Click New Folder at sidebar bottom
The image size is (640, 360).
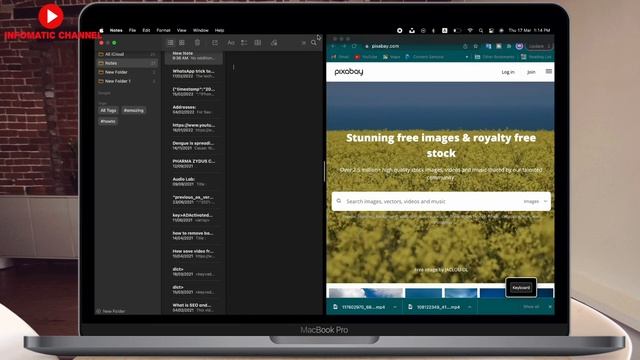click(111, 311)
